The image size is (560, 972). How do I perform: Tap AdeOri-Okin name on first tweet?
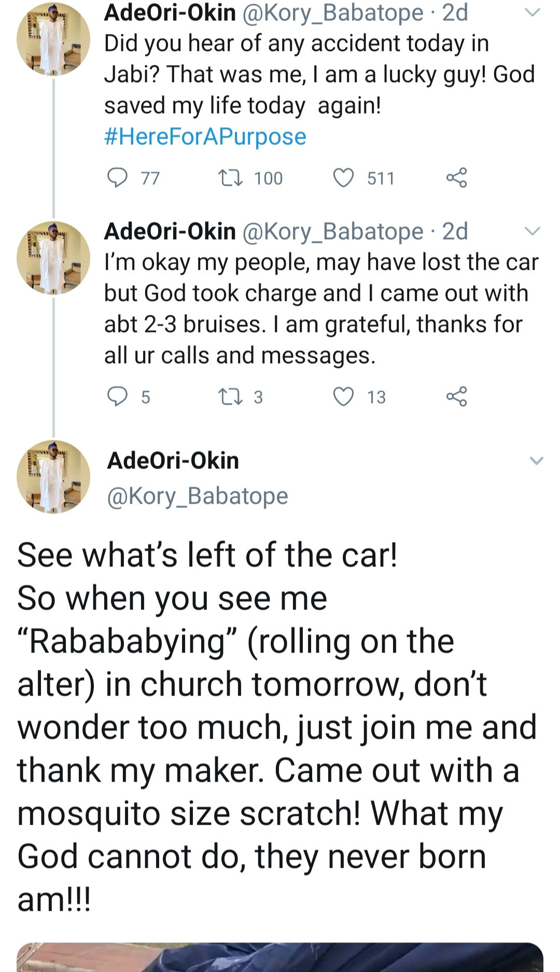pyautogui.click(x=170, y=12)
